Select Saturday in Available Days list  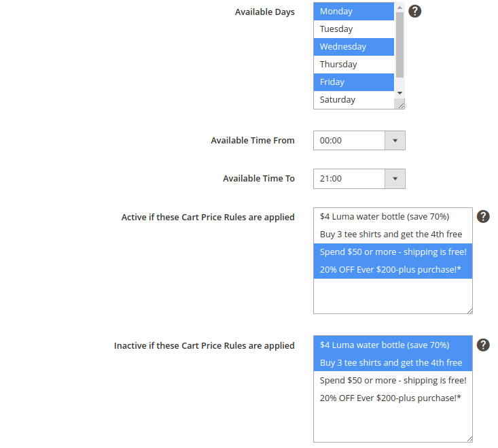point(354,100)
